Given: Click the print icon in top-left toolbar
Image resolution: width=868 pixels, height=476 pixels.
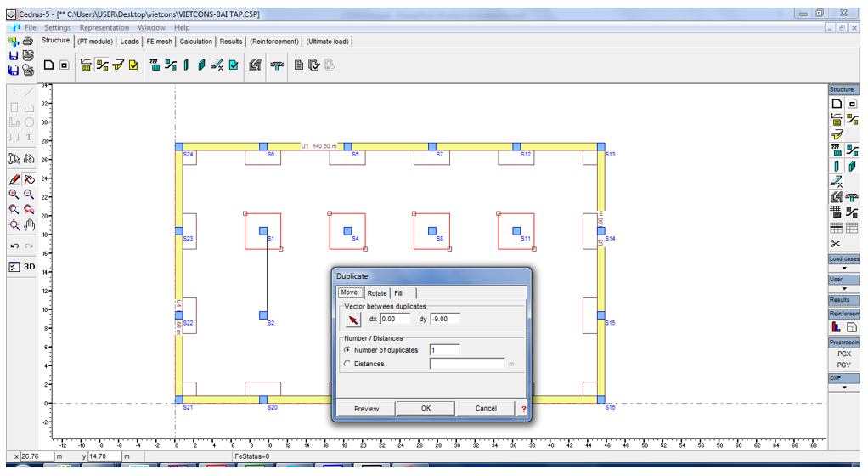Looking at the screenshot, I should point(27,41).
